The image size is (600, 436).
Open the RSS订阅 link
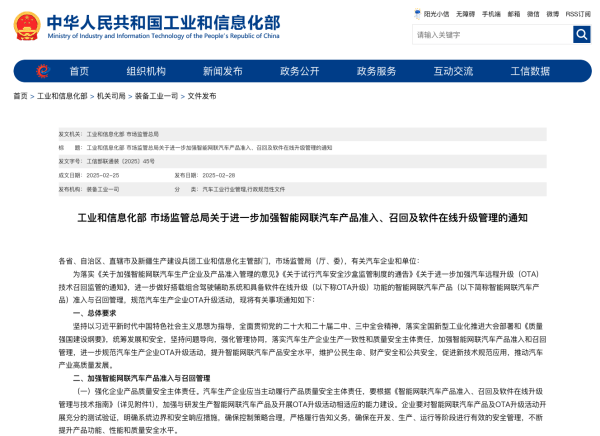(x=578, y=14)
